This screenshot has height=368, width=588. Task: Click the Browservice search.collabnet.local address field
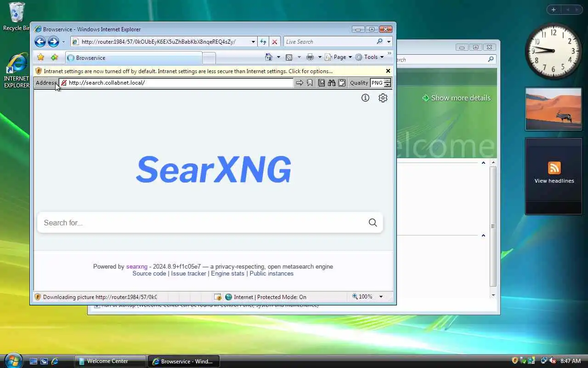[176, 83]
